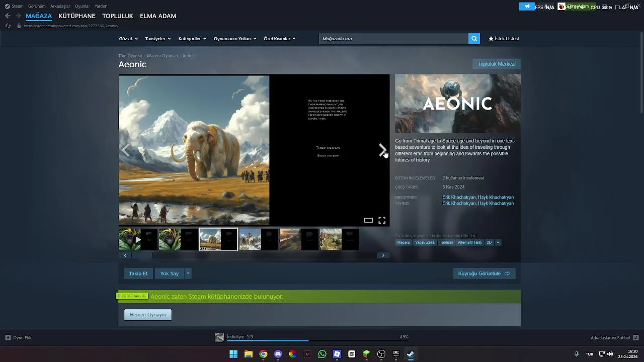Open Macera Oyunları breadcrumb link
Image resolution: width=644 pixels, height=362 pixels.
click(163, 56)
